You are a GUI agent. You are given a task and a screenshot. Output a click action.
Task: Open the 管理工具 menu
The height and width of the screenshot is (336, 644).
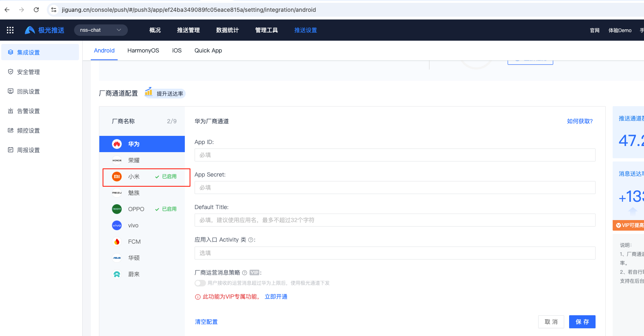click(267, 30)
